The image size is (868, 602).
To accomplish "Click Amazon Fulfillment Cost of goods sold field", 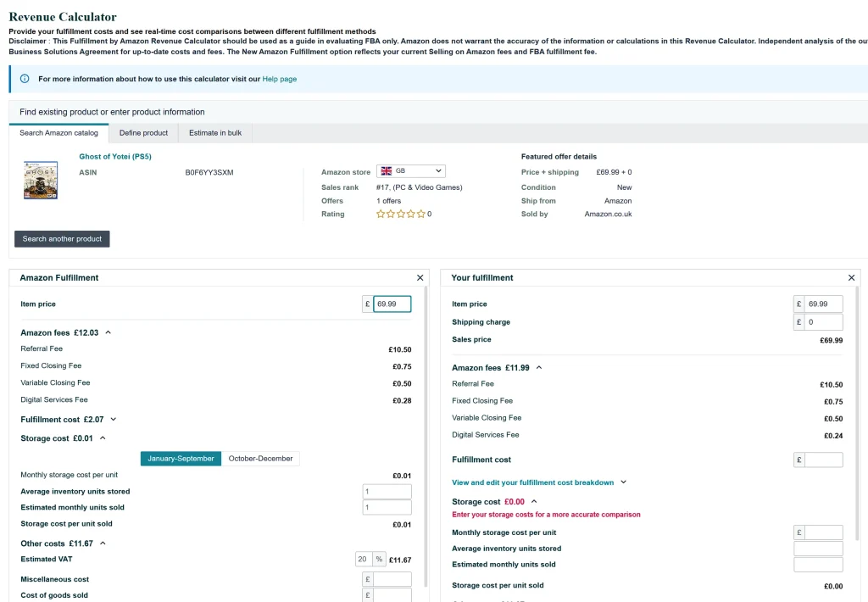I will [392, 595].
